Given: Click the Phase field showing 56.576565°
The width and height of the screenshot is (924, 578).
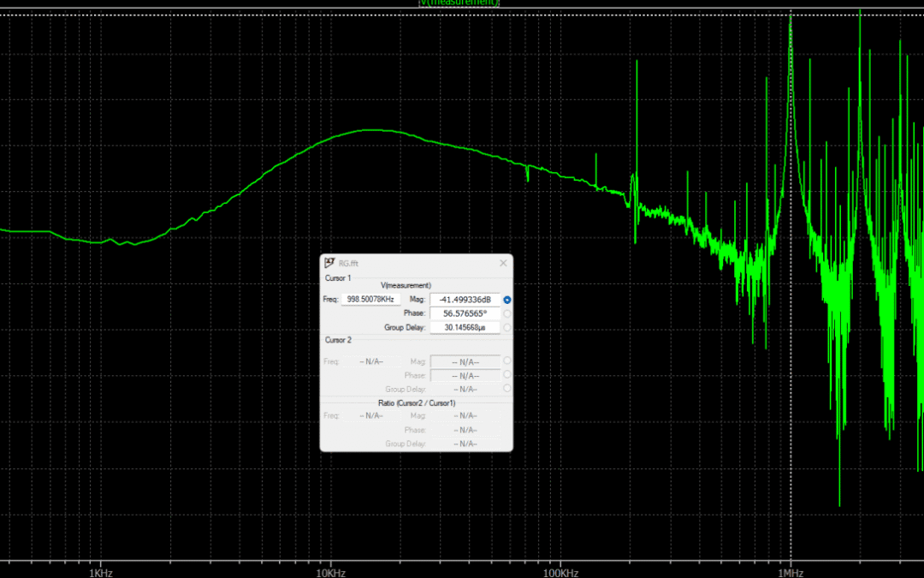Looking at the screenshot, I should 465,313.
